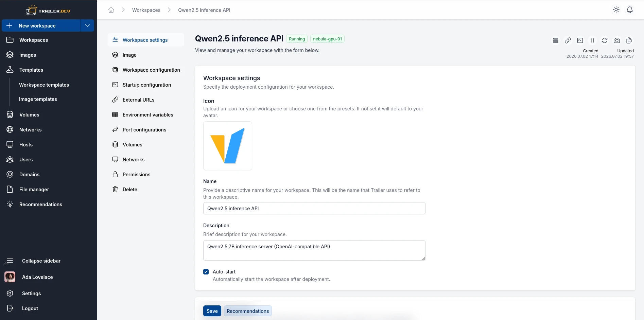Open the terminal console icon
Screen dimensions: 644x320
(580, 40)
